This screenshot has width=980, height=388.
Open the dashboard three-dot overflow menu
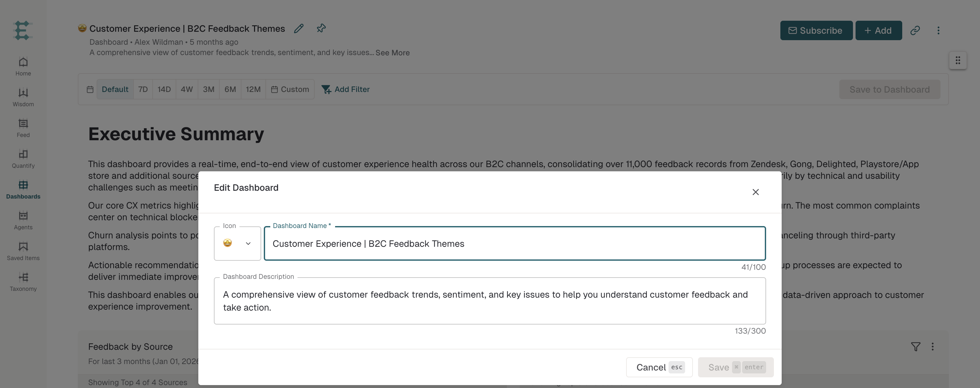pyautogui.click(x=938, y=30)
